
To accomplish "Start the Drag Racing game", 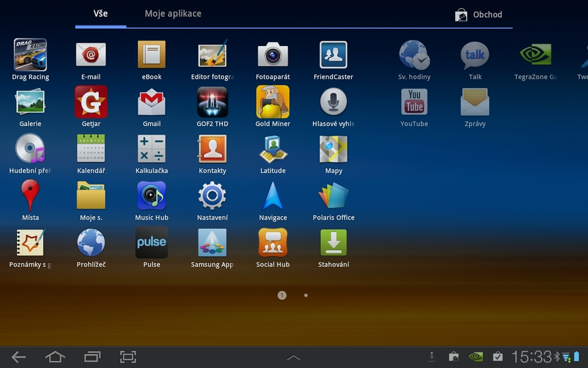I will click(x=29, y=55).
